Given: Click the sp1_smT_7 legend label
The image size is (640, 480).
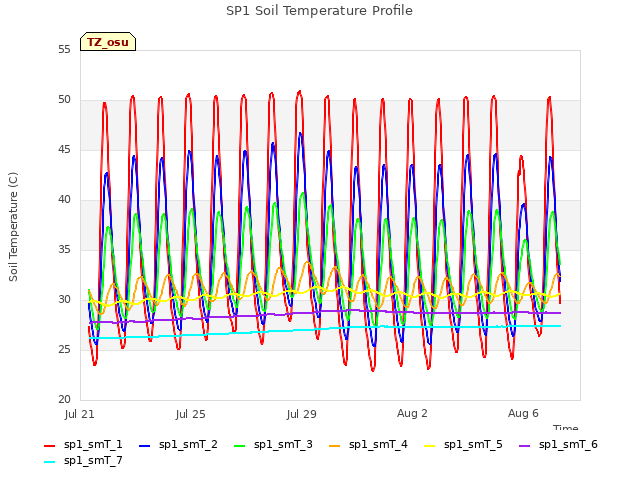Looking at the screenshot, I should (x=93, y=461).
